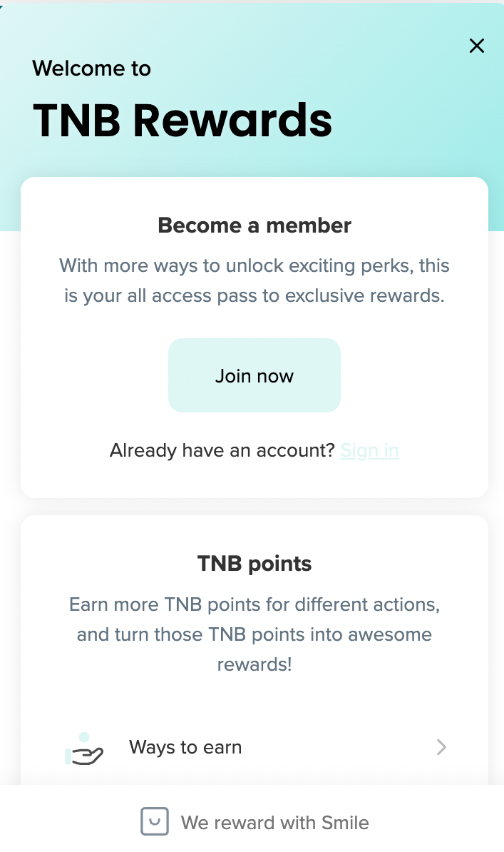
Task: Click the Join now button
Action: [x=254, y=376]
